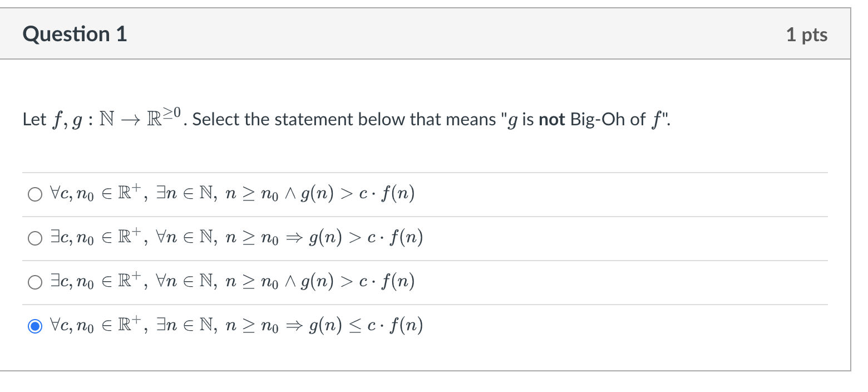Viewport: 868px width, 392px height.
Task: Select the third option using the conjunction ∧
Action: (34, 281)
